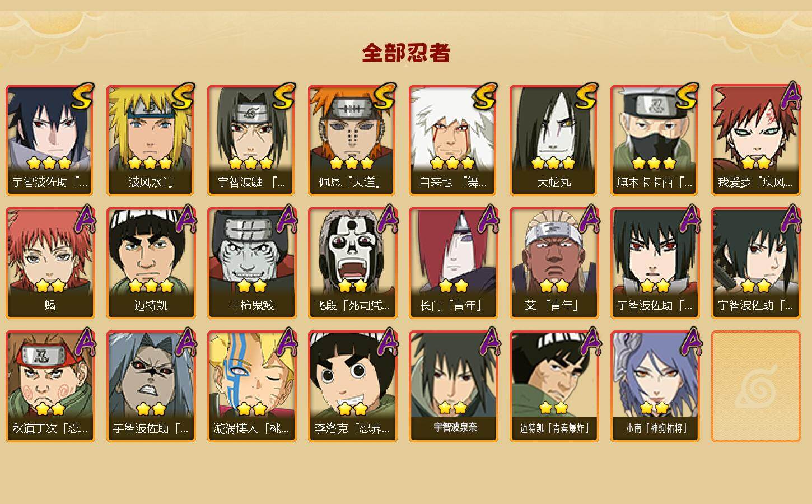This screenshot has height=504, width=812.
Task: Select the 迈特凯 three-star card
Action: [151, 263]
